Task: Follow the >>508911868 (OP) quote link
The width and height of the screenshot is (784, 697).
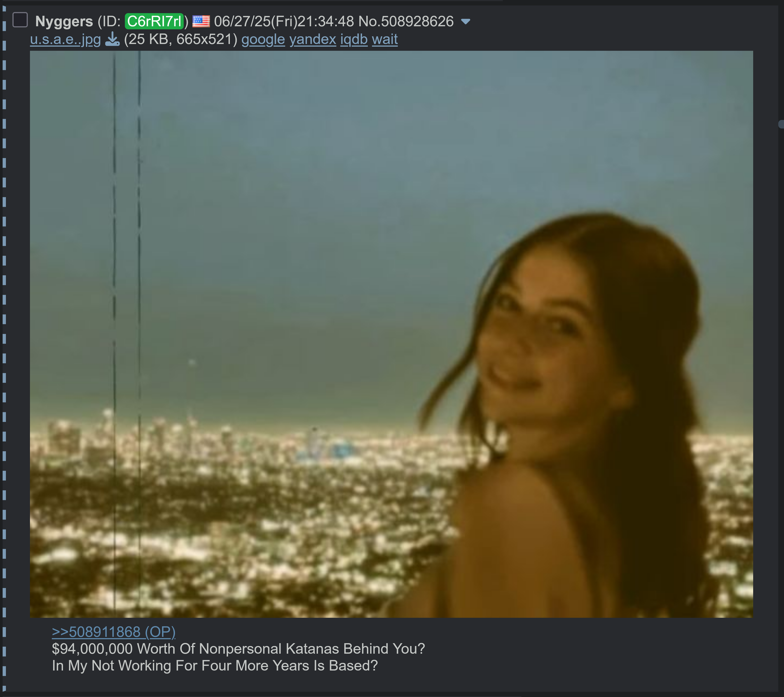Action: [x=113, y=632]
